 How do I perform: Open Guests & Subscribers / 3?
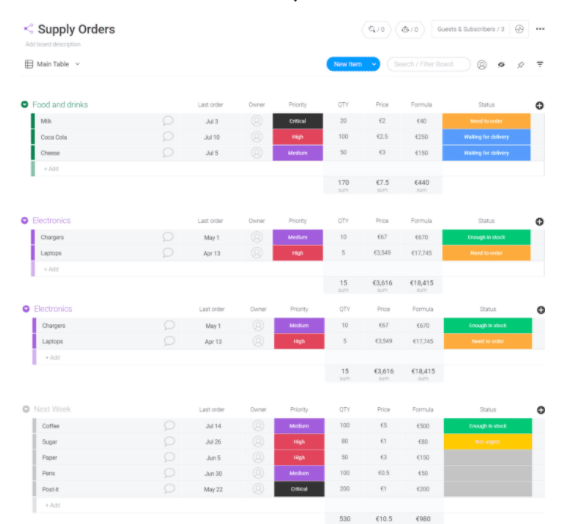[471, 29]
